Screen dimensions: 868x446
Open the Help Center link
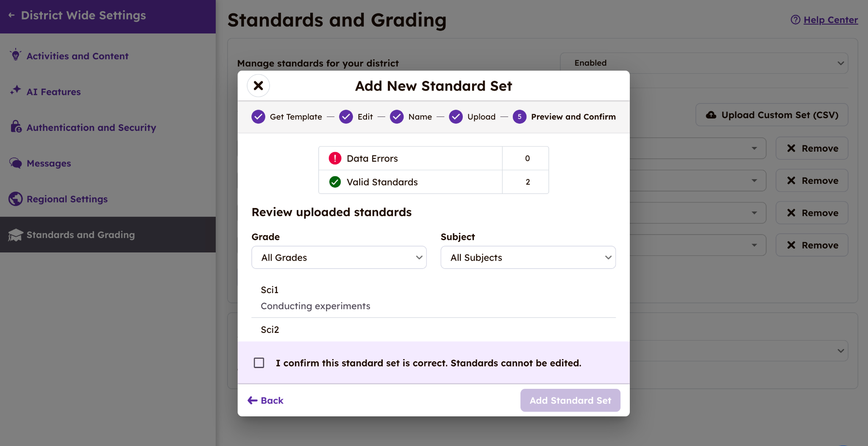(x=830, y=20)
